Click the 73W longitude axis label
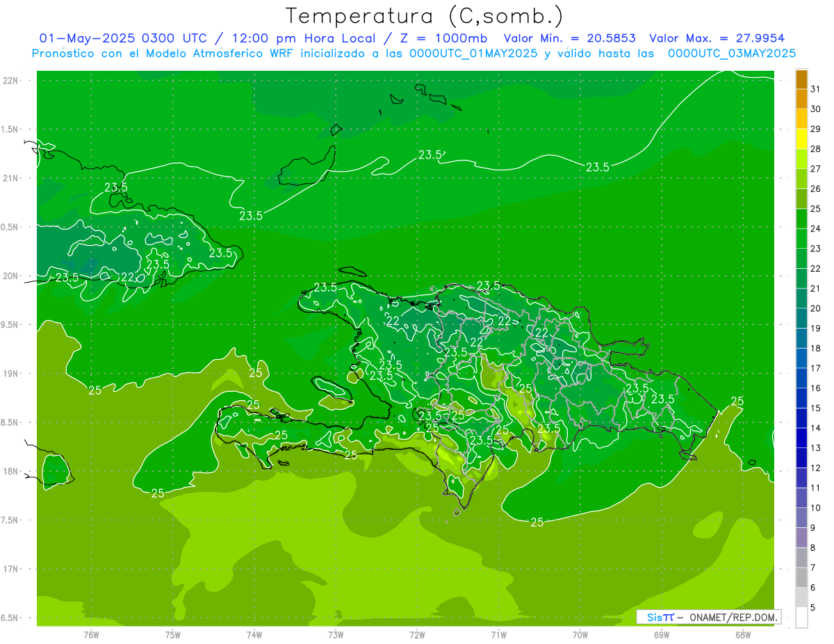The width and height of the screenshot is (834, 644). 336,634
